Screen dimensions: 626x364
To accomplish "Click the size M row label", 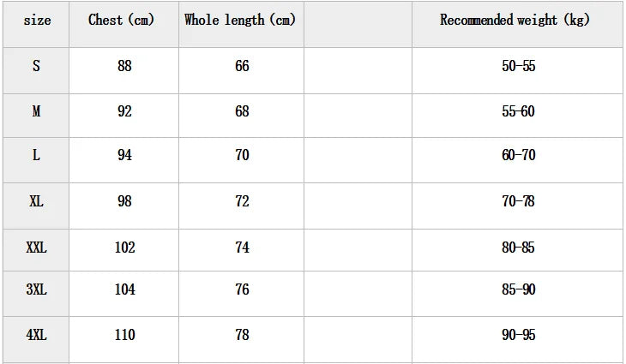I will [x=36, y=111].
